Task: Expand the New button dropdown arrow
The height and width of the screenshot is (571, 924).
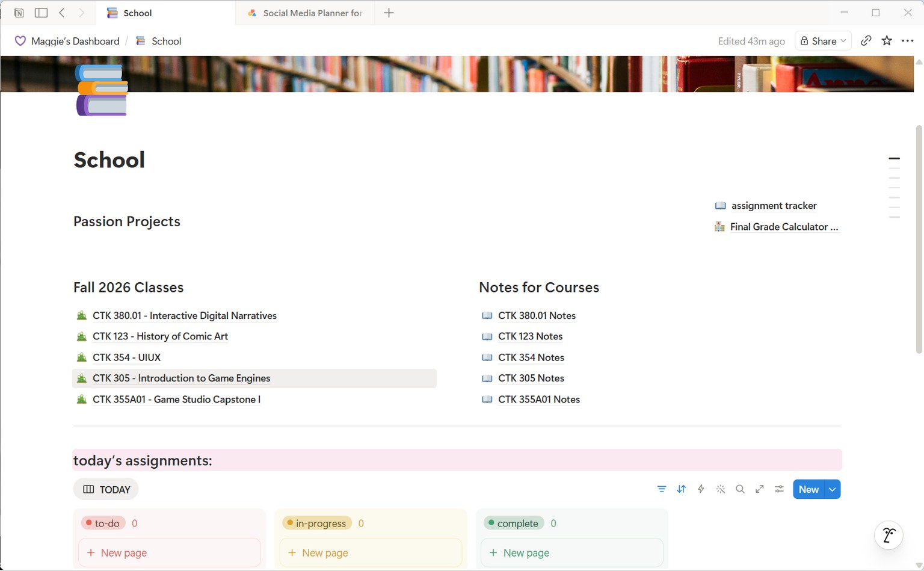Action: 833,489
